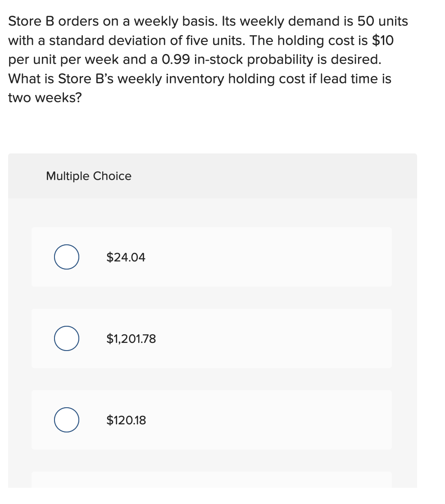Click the partially visible fourth answer card
Screen dimensions: 445x504
tap(212, 480)
